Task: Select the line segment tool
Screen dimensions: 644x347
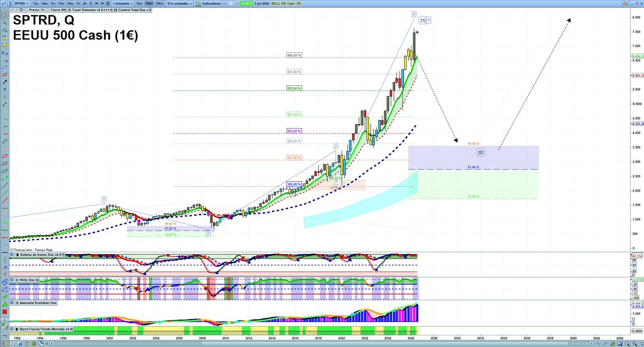Action: click(5, 104)
